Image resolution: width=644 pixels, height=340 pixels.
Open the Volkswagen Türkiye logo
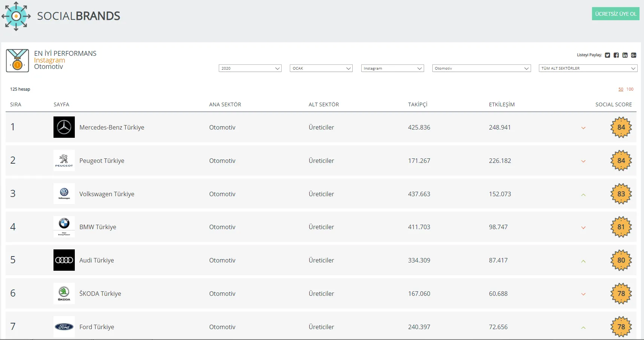[64, 194]
